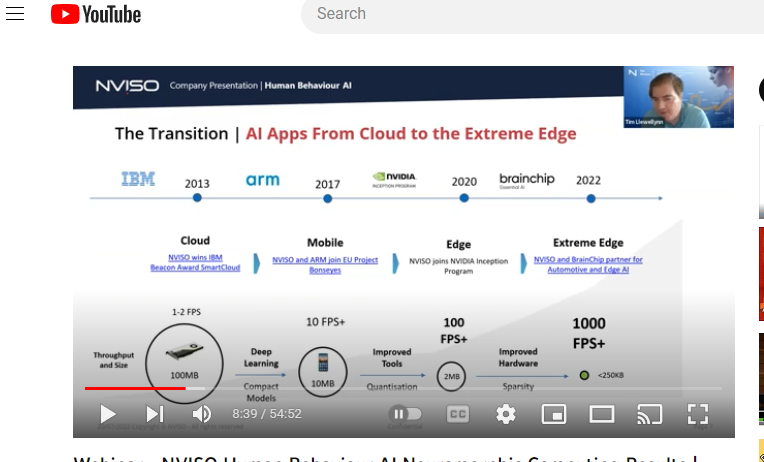Click the NVISO logo in slide header
The image size is (764, 462).
(127, 86)
